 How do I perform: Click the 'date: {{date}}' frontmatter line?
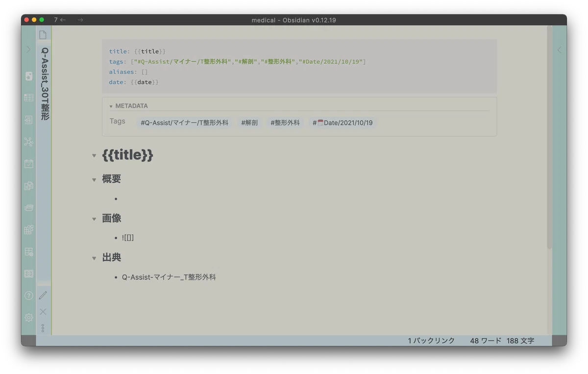(x=134, y=82)
